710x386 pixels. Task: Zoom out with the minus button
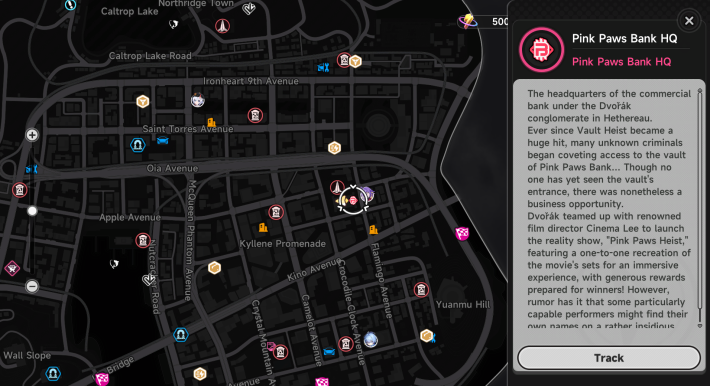tap(32, 286)
